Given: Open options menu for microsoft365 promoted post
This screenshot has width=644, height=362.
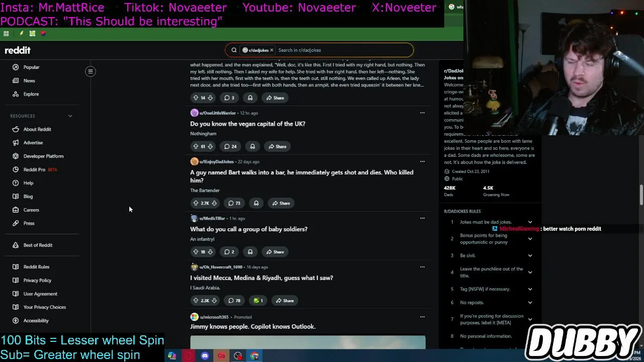Looking at the screenshot, I should [x=422, y=317].
